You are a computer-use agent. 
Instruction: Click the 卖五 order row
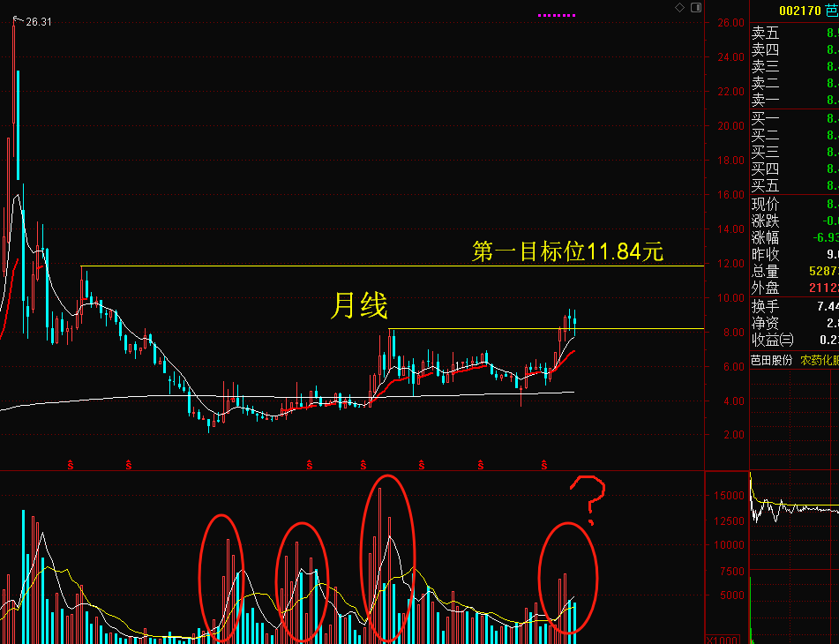click(794, 34)
